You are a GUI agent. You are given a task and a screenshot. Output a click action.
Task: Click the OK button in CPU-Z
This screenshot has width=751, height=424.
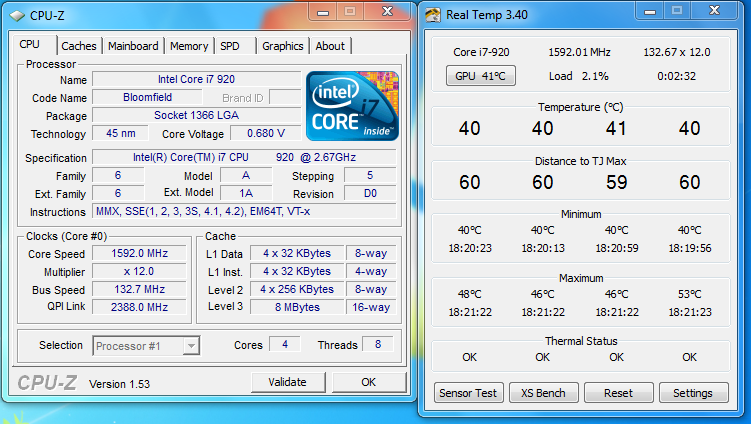click(x=368, y=382)
